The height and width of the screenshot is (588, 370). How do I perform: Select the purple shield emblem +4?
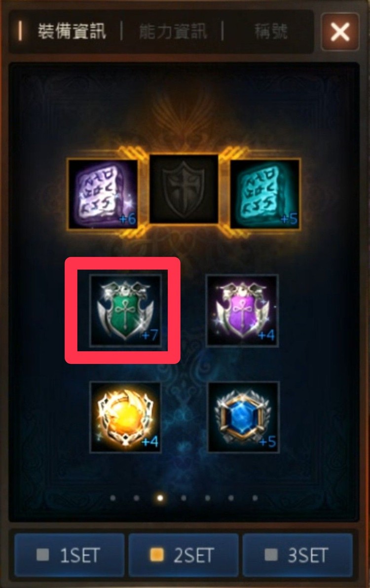[243, 310]
